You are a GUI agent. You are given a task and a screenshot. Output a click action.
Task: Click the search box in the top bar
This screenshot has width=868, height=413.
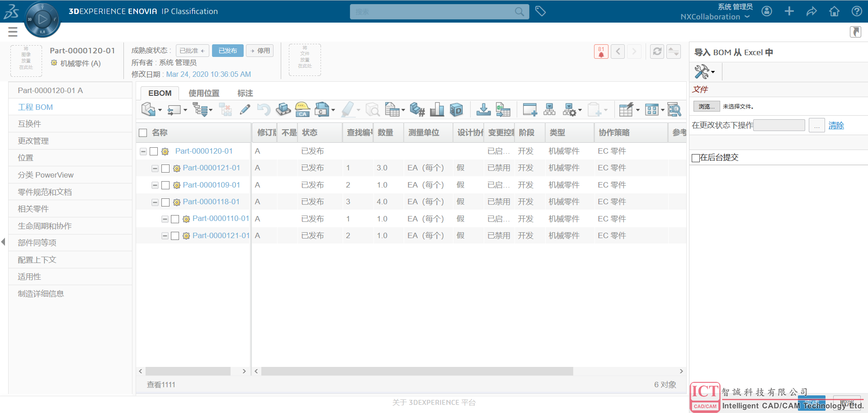point(439,12)
